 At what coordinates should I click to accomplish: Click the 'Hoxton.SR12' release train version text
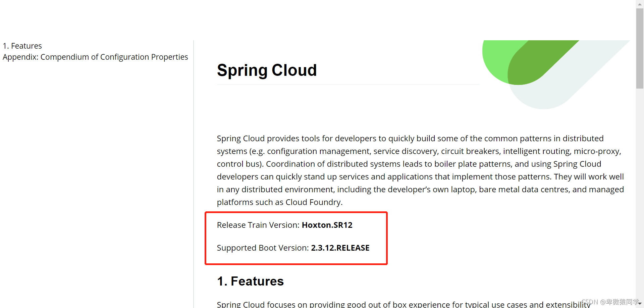pyautogui.click(x=327, y=225)
